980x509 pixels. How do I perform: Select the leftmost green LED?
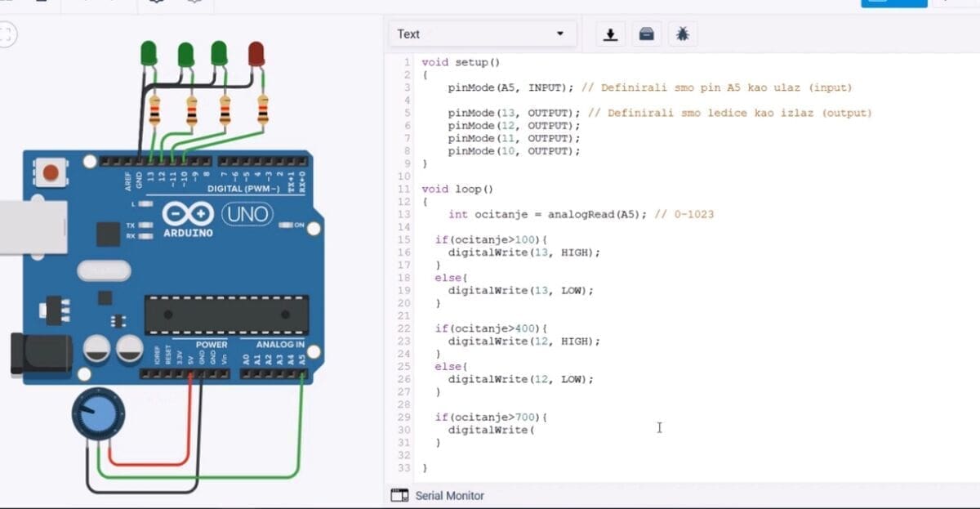(x=149, y=53)
